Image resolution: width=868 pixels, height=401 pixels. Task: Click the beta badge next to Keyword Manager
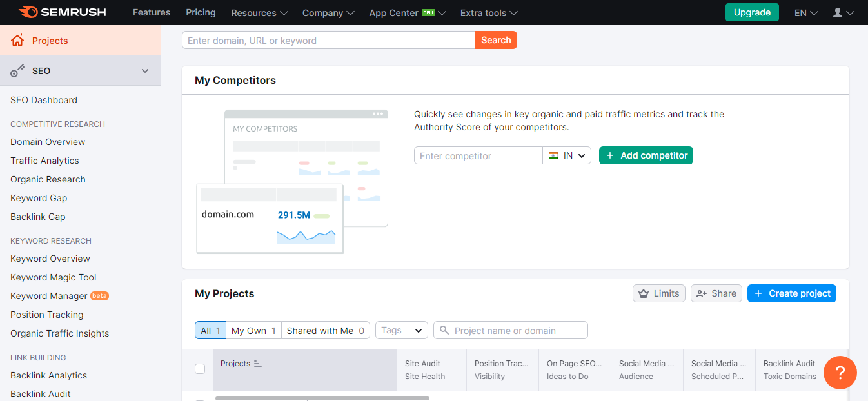pyautogui.click(x=99, y=296)
